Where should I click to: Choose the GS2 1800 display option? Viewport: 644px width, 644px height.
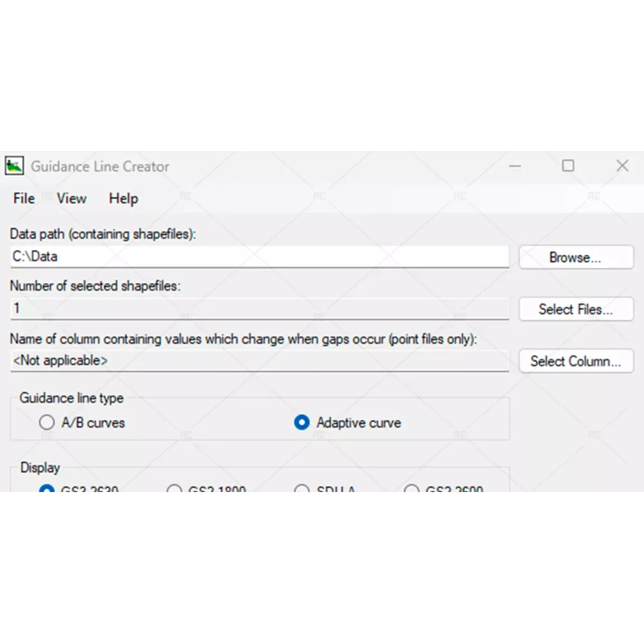174,489
